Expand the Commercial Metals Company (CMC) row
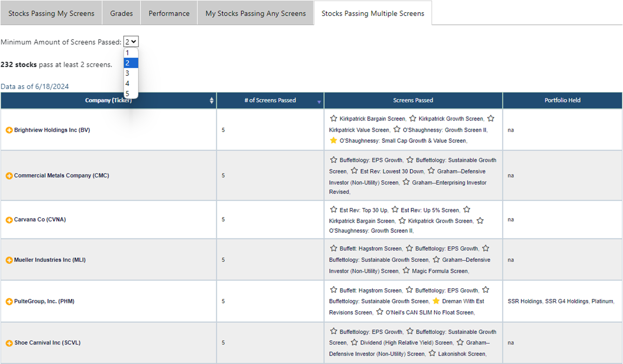 [x=9, y=176]
